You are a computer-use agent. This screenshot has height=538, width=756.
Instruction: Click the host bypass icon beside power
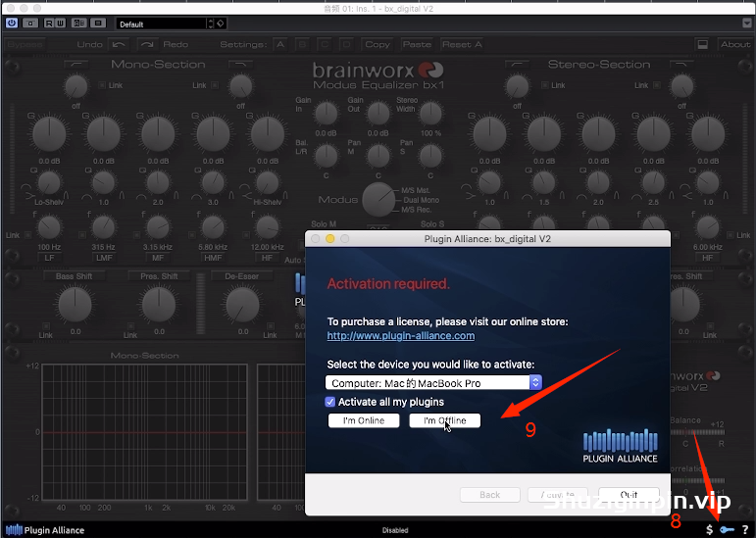29,24
